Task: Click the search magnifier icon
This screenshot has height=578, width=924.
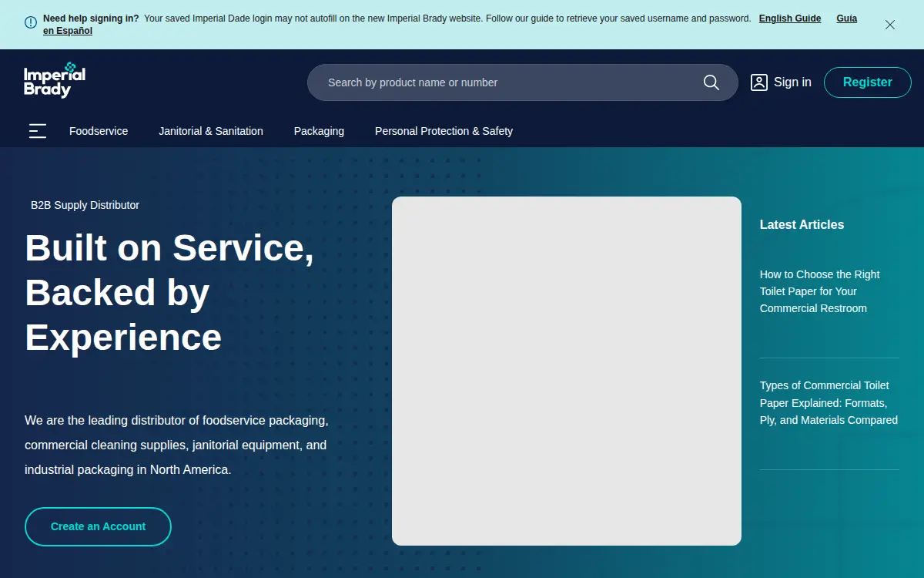Action: pyautogui.click(x=711, y=82)
